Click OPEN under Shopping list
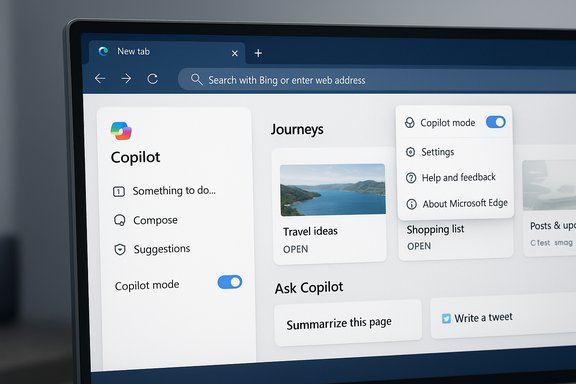The height and width of the screenshot is (384, 576). (x=419, y=246)
